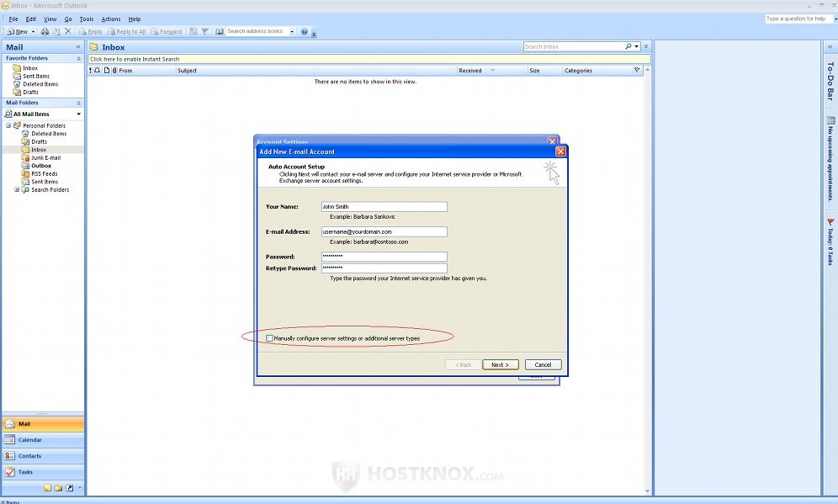Open the Actions menu
Viewport: 838px width, 504px height.
(111, 19)
